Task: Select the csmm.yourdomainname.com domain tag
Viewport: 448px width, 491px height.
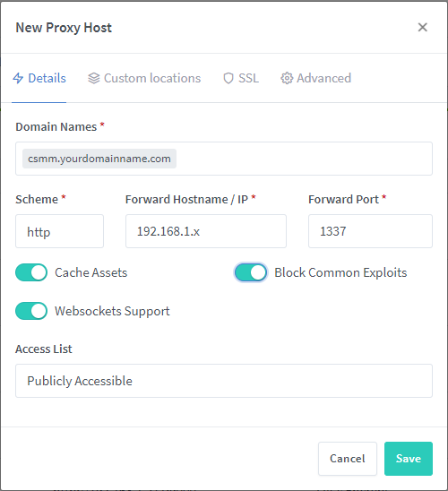Action: [x=99, y=159]
